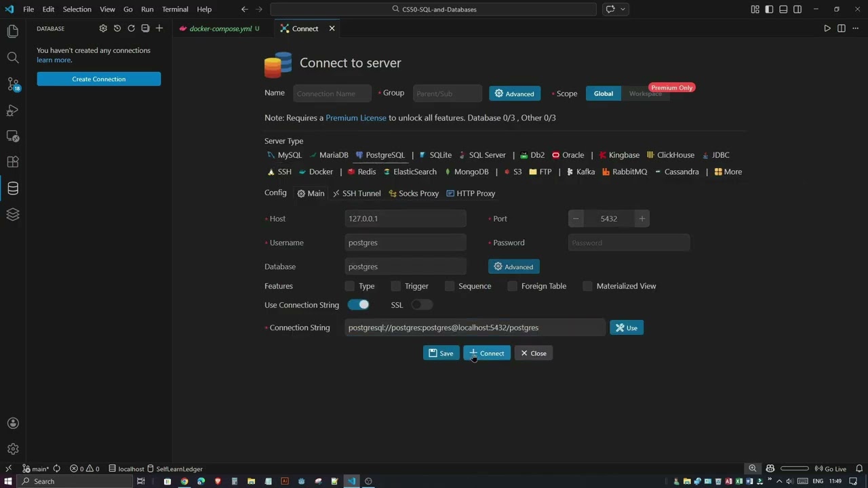Choose MongoDB server type
868x488 pixels.
tap(467, 171)
